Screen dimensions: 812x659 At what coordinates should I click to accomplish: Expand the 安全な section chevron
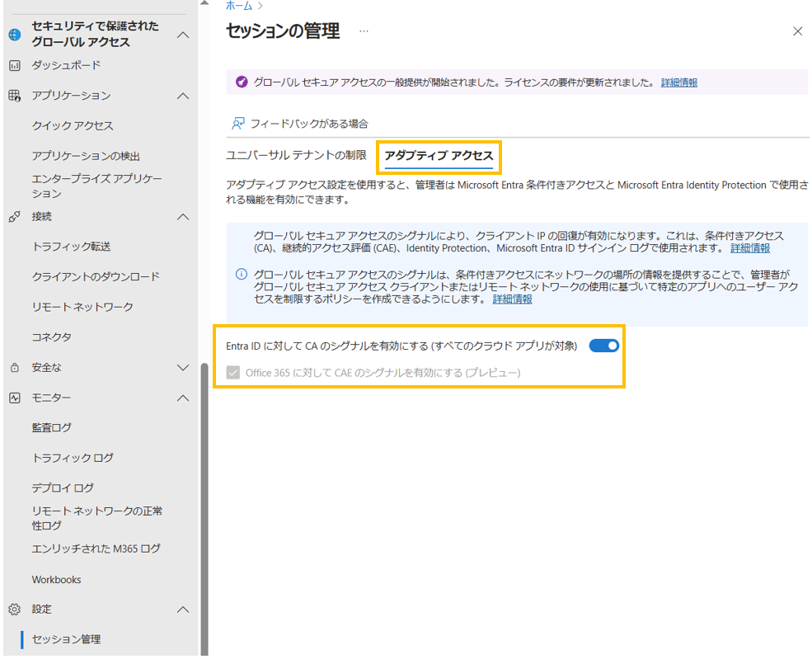pos(183,367)
